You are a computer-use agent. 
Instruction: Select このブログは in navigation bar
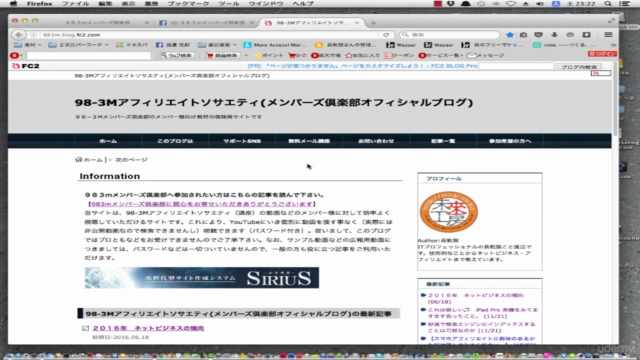[x=175, y=141]
